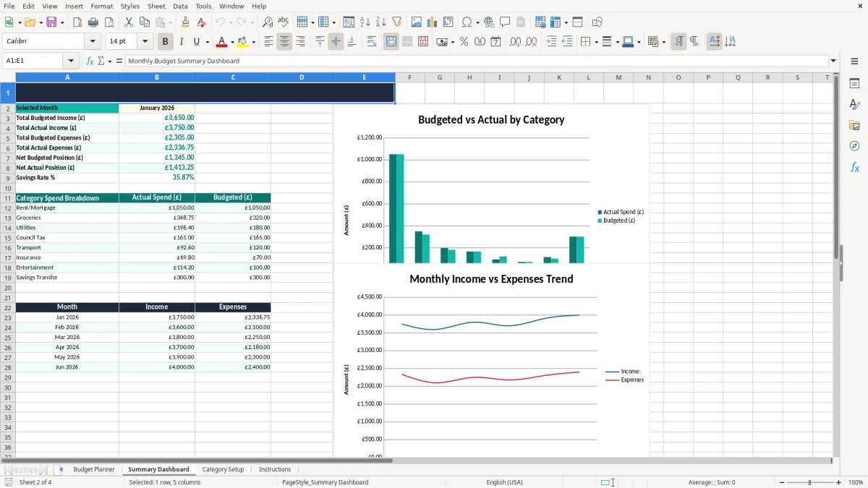
Task: Click the formula input line
Action: click(476, 61)
